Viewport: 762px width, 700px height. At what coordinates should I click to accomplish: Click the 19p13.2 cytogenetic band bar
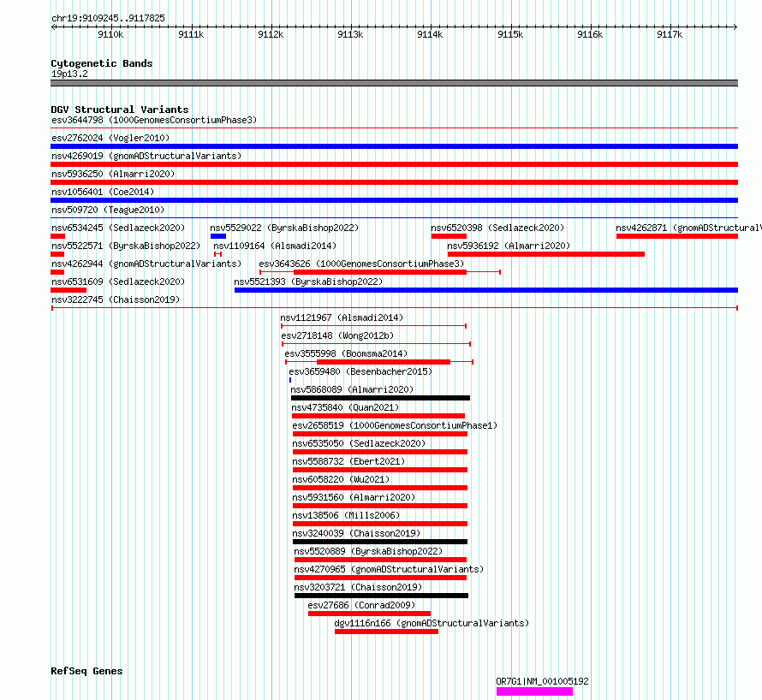(x=394, y=83)
